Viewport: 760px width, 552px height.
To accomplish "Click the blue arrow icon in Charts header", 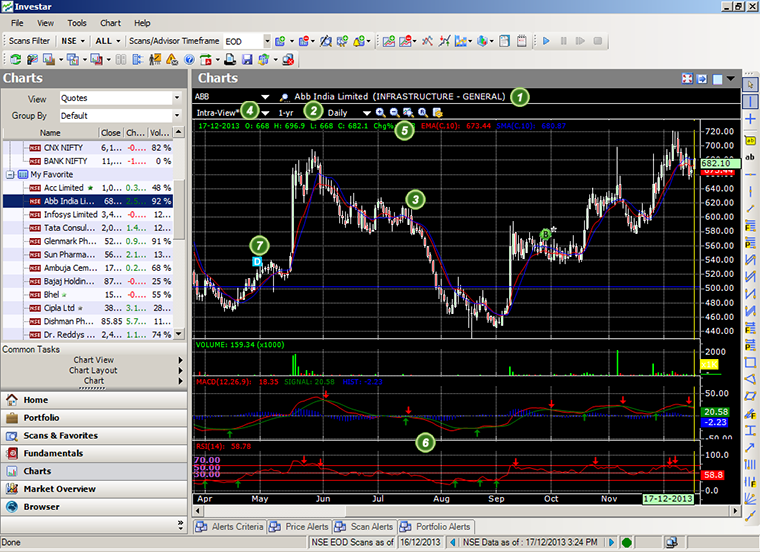I will [x=702, y=79].
